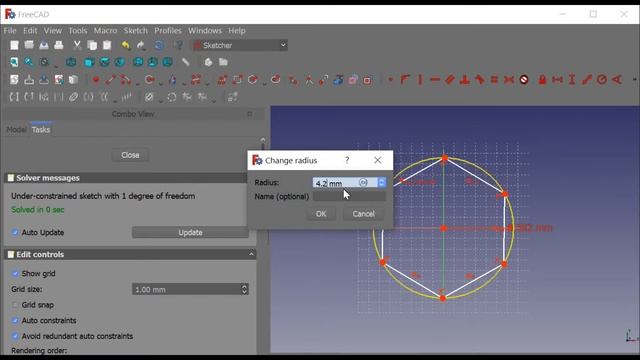
Task: Open the File menu
Action: (x=10, y=31)
